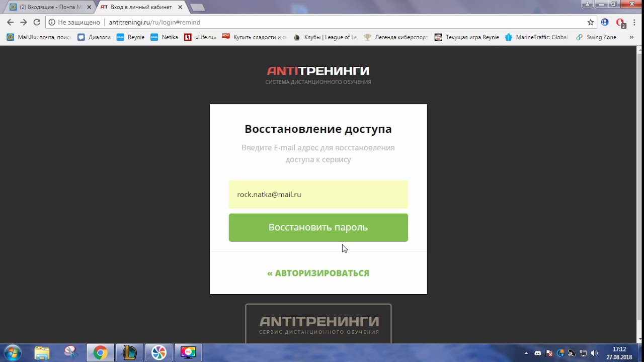This screenshot has height=362, width=644.
Task: Open Windows Explorer from the taskbar
Action: tap(42, 353)
